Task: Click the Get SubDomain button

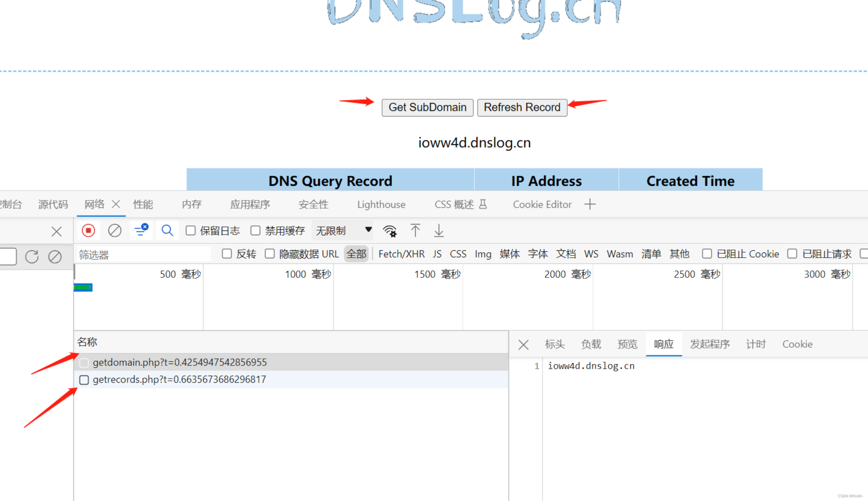Action: click(427, 107)
